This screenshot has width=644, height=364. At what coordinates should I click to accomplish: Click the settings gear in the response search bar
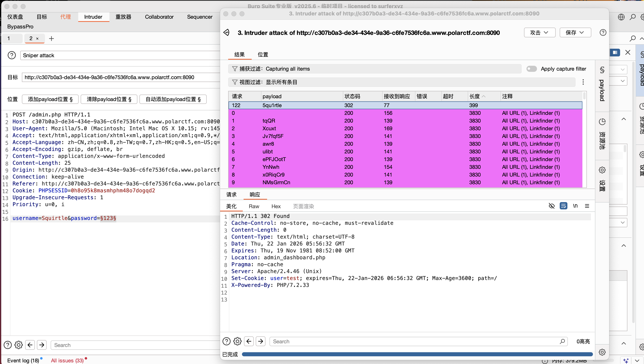[237, 341]
